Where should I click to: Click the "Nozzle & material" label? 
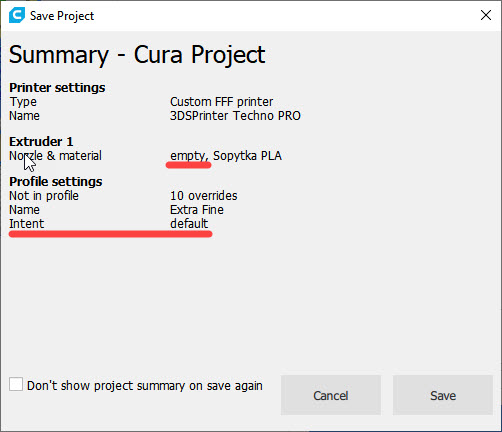(55, 156)
